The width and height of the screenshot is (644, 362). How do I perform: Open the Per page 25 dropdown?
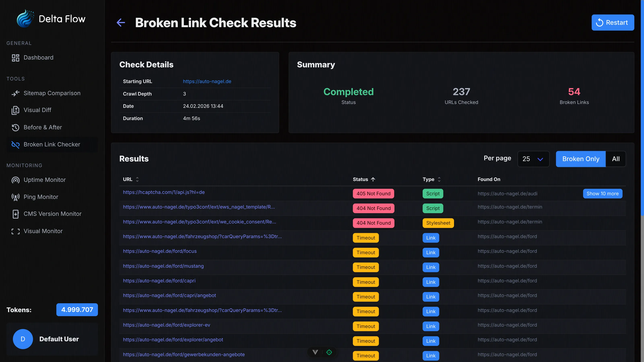pos(533,159)
